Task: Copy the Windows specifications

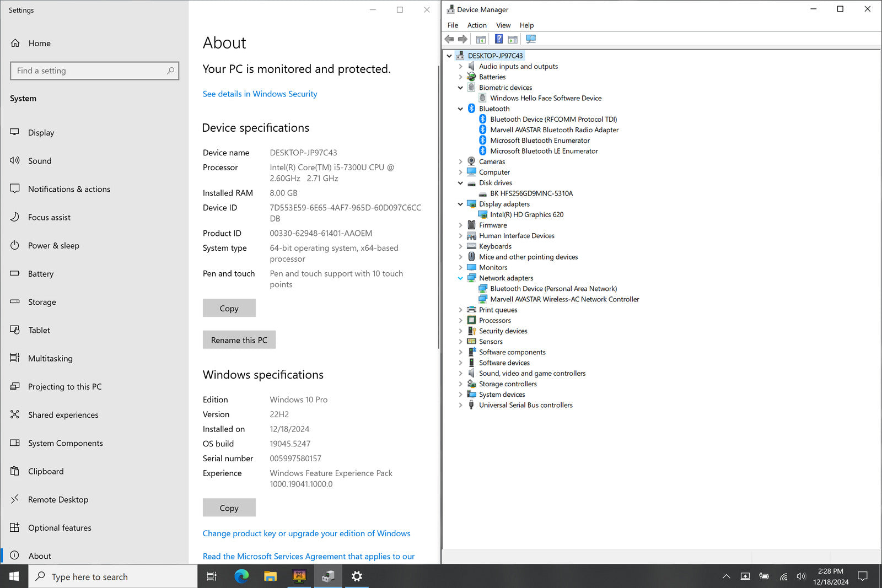Action: pyautogui.click(x=229, y=508)
